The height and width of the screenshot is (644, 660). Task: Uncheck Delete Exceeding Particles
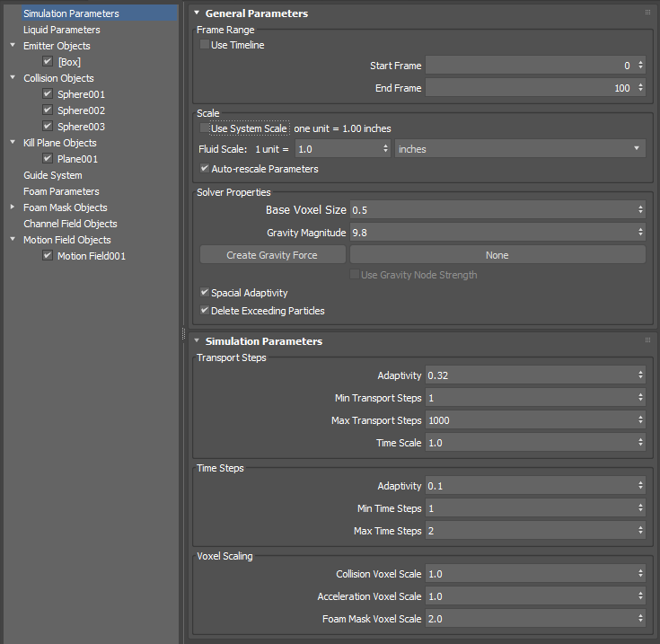(205, 311)
